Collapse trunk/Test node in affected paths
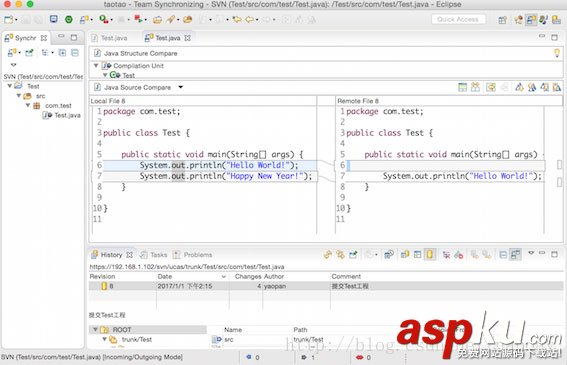 105,339
